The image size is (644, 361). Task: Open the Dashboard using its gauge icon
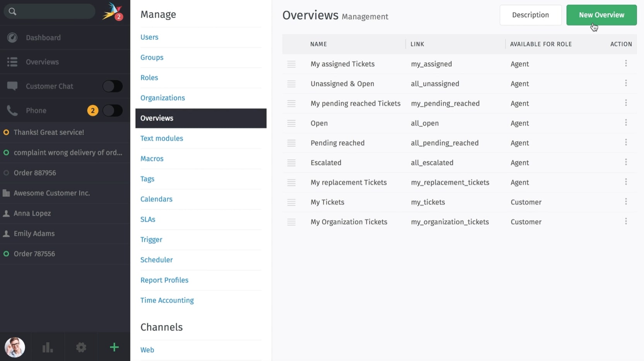click(12, 37)
